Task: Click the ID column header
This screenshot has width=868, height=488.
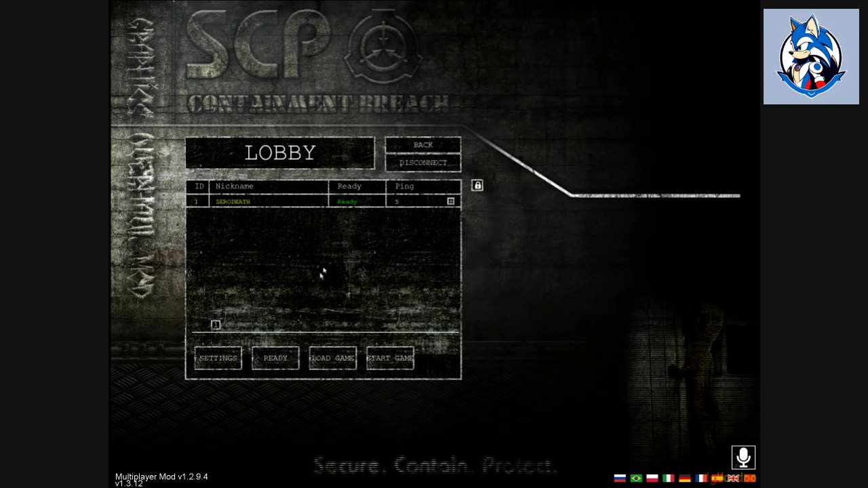Action: [199, 186]
